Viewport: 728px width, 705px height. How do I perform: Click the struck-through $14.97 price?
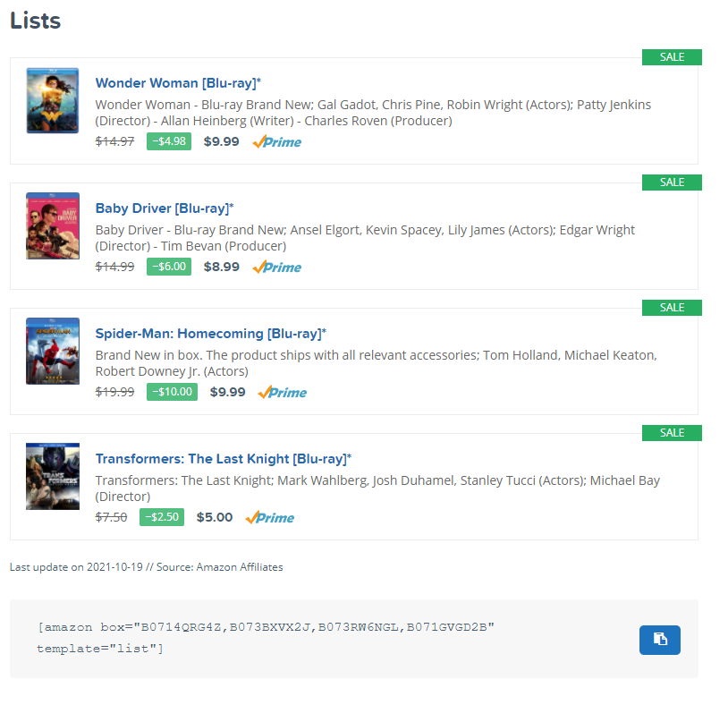coord(114,141)
